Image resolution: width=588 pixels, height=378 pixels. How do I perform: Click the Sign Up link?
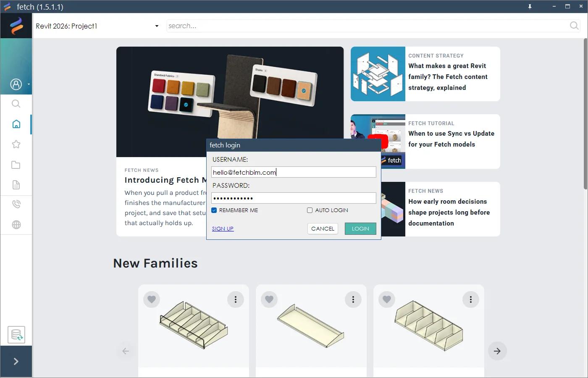click(x=223, y=229)
